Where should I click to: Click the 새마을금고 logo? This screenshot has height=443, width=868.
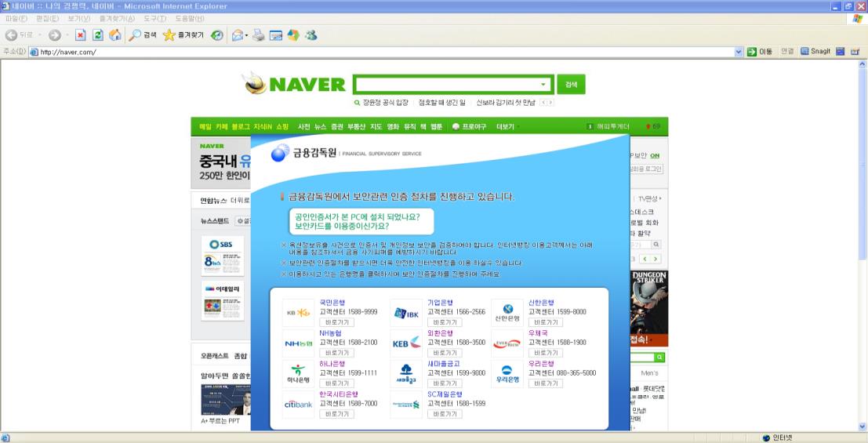point(406,374)
